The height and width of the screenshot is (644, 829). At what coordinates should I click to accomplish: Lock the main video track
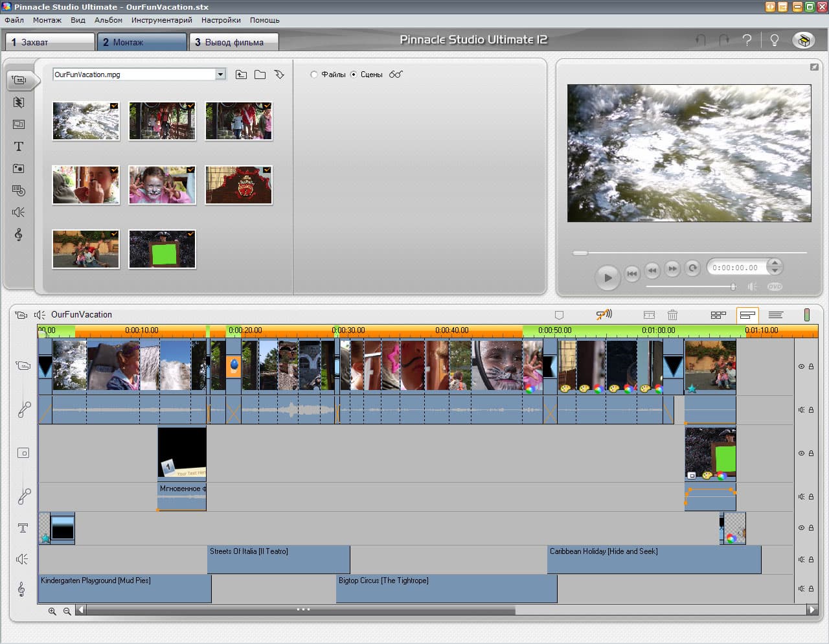[811, 367]
